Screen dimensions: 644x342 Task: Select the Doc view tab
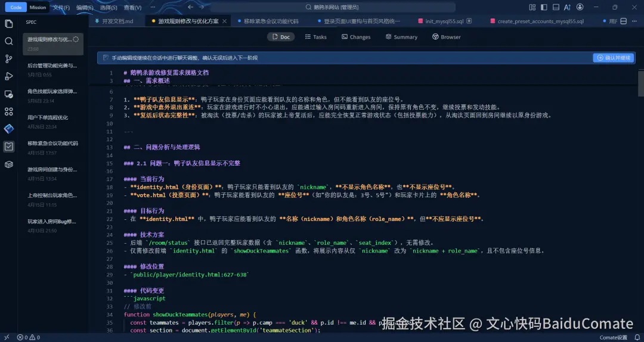click(x=281, y=37)
